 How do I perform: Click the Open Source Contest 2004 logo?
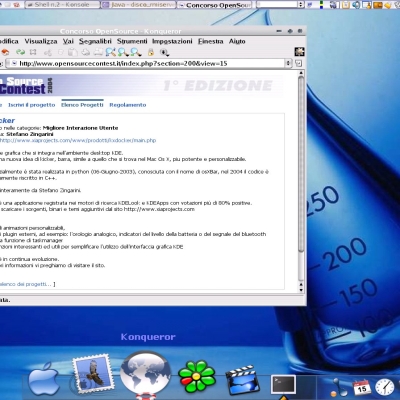click(x=26, y=86)
